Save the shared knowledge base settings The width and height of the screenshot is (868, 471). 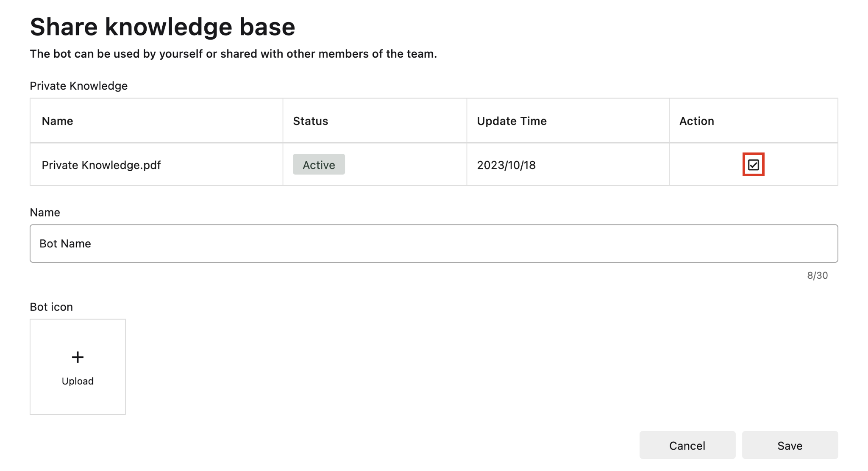pos(790,445)
